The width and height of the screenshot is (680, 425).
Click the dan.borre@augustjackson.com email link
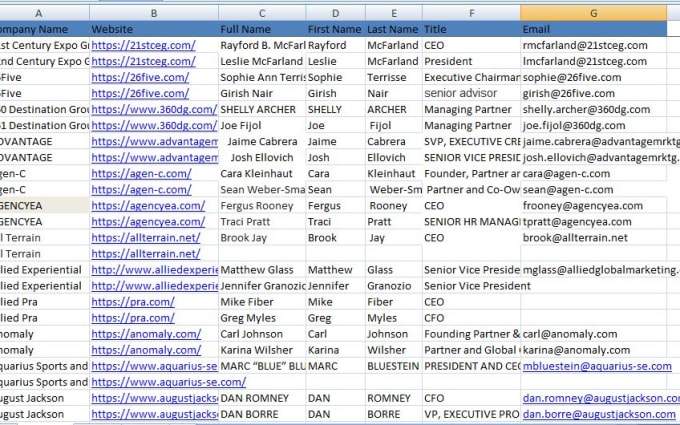point(599,414)
